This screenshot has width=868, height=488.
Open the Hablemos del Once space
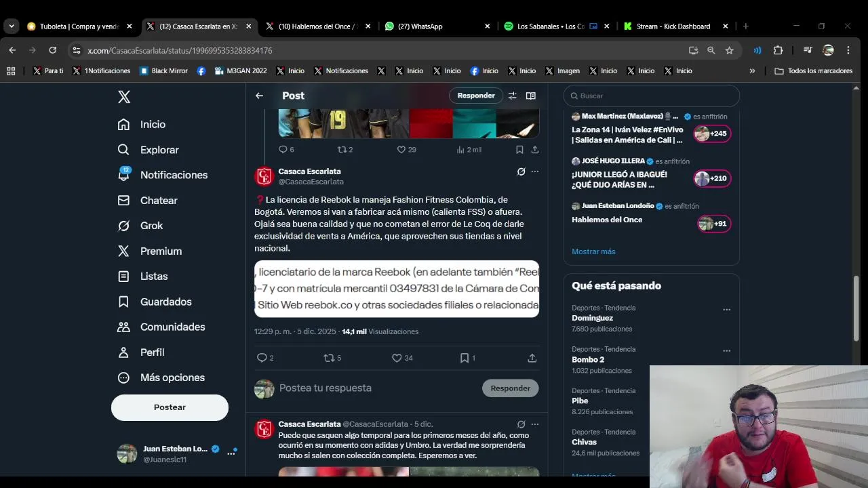[x=607, y=220]
